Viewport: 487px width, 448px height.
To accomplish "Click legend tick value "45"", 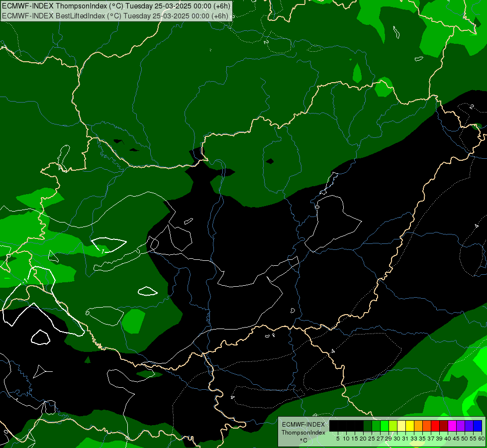I will [x=456, y=439].
